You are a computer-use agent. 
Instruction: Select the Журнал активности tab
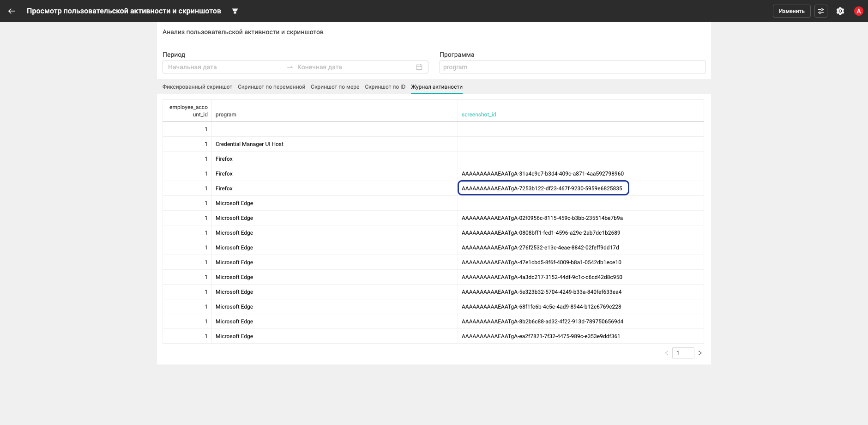437,87
